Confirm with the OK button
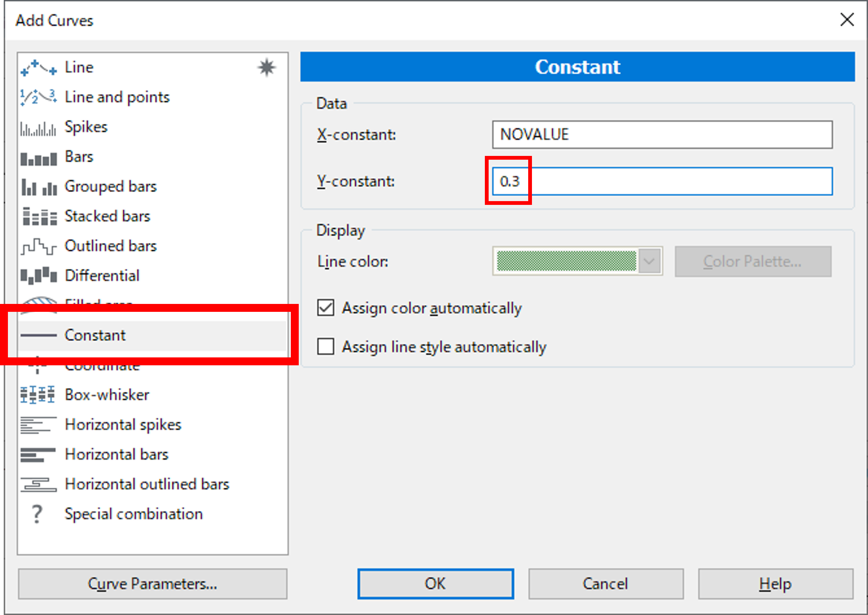The width and height of the screenshot is (868, 615). point(436,584)
